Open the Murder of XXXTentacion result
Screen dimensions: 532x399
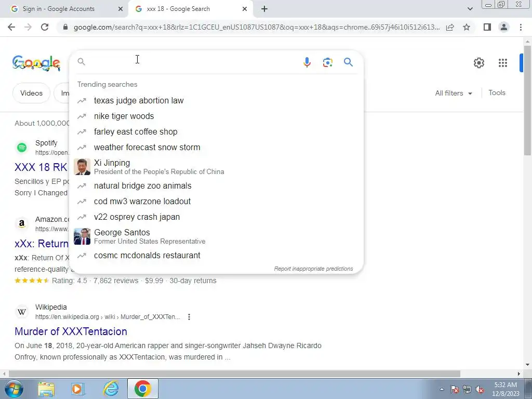click(x=71, y=331)
